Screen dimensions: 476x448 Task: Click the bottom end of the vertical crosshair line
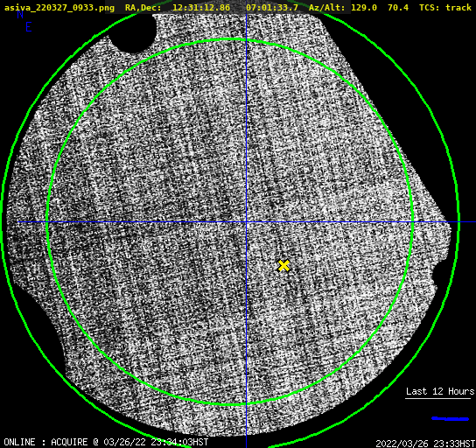coord(246,445)
